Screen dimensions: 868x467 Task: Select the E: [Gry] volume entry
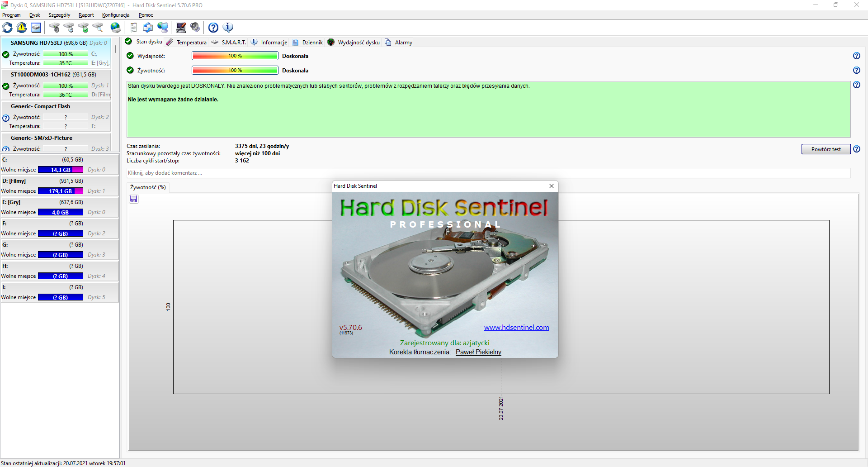pyautogui.click(x=60, y=207)
